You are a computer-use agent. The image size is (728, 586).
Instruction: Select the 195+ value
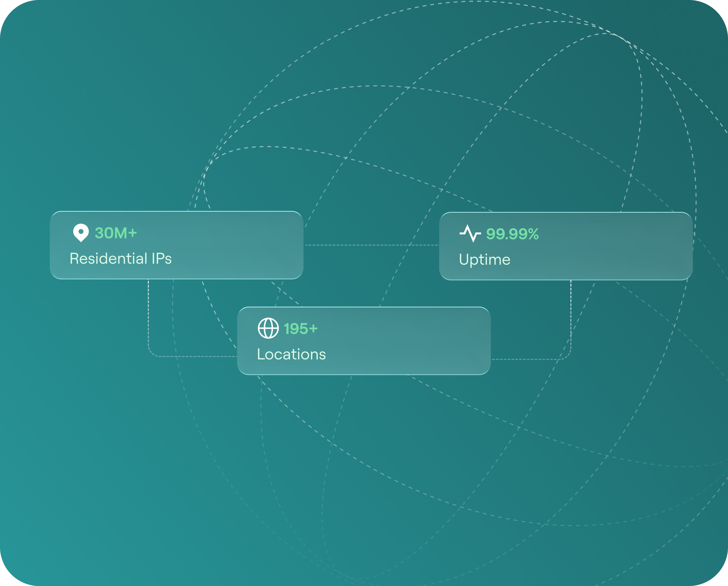[x=301, y=329]
